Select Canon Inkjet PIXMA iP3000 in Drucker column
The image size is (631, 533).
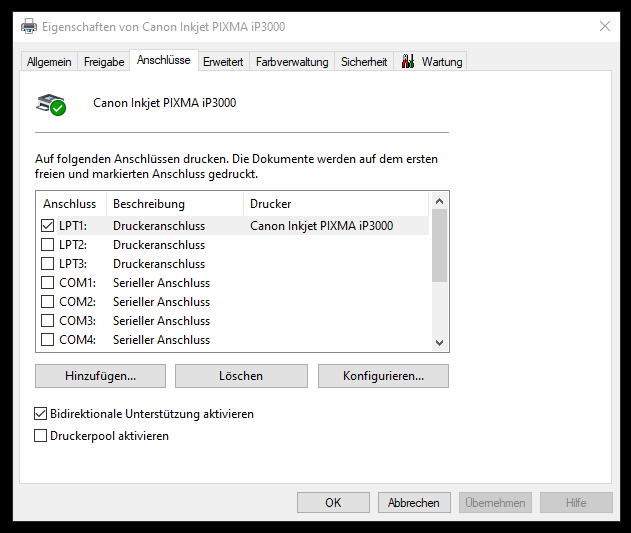pos(322,226)
